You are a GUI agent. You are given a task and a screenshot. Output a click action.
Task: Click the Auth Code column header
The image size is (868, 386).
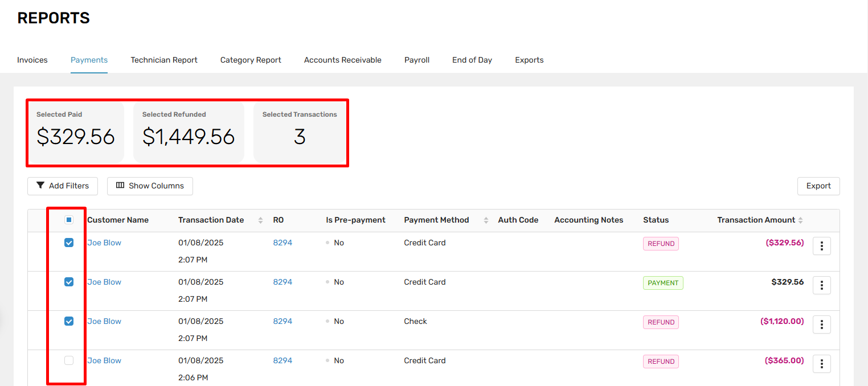pyautogui.click(x=518, y=220)
